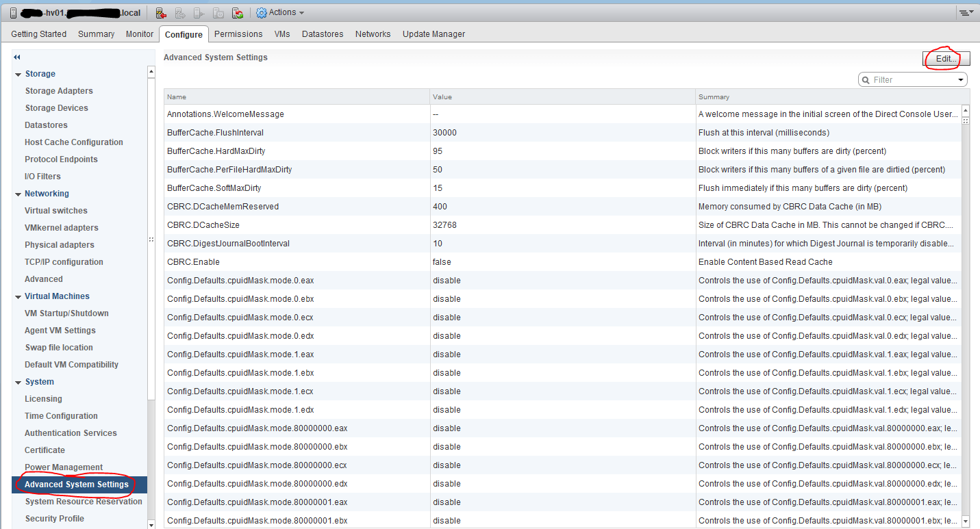The width and height of the screenshot is (980, 529).
Task: Select Licensing in sidebar
Action: [43, 399]
